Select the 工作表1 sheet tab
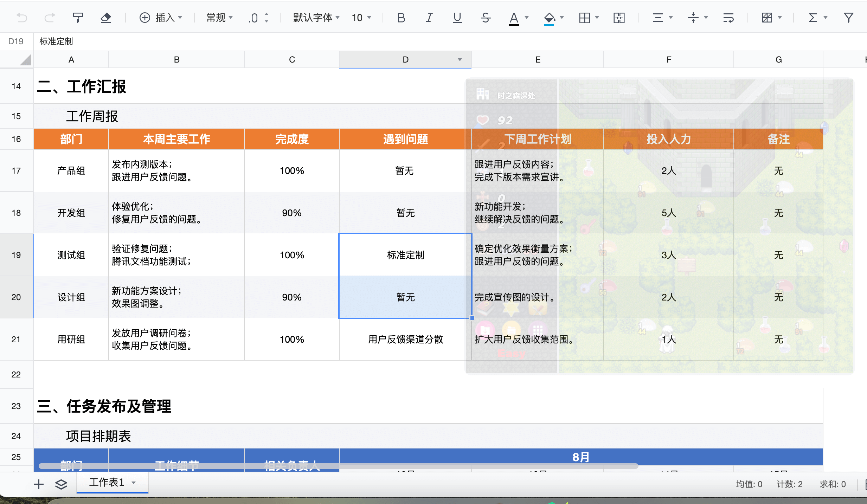867x504 pixels. (x=107, y=482)
